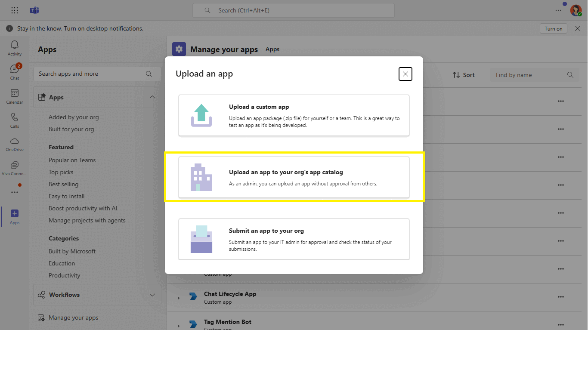Screen dimensions: 588x382
Task: Open Built for your org category
Action: [x=71, y=129]
